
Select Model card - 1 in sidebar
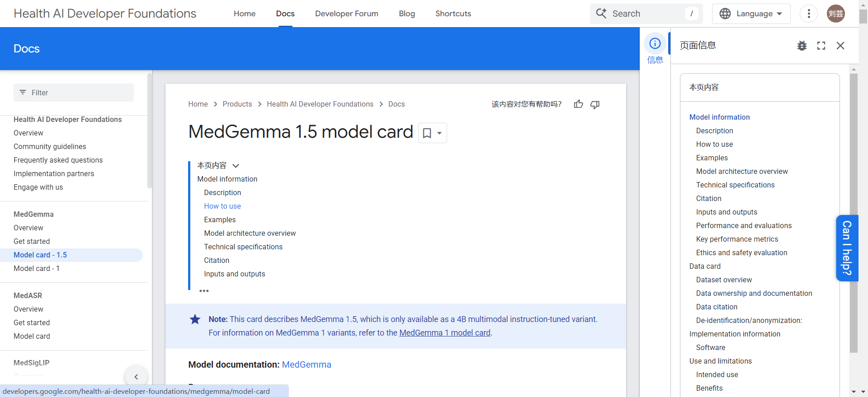(x=36, y=268)
